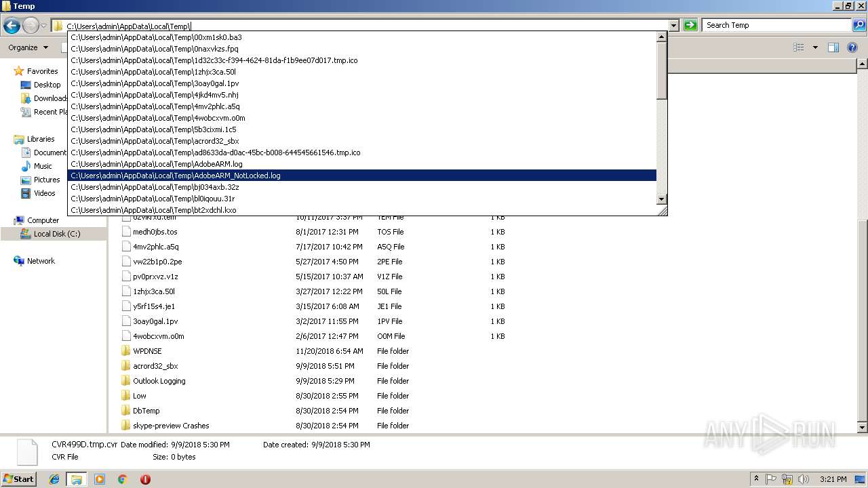Select file y5rf15s4.je1
This screenshot has width=868, height=488.
(x=153, y=306)
